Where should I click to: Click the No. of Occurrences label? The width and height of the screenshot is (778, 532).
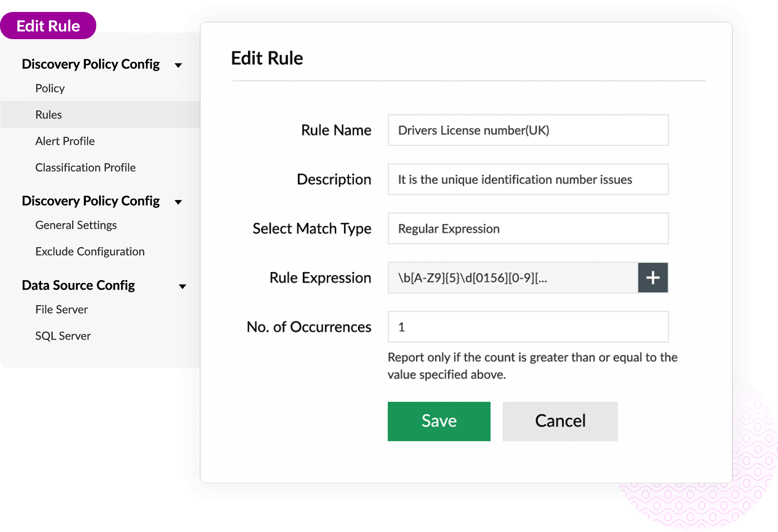(309, 327)
